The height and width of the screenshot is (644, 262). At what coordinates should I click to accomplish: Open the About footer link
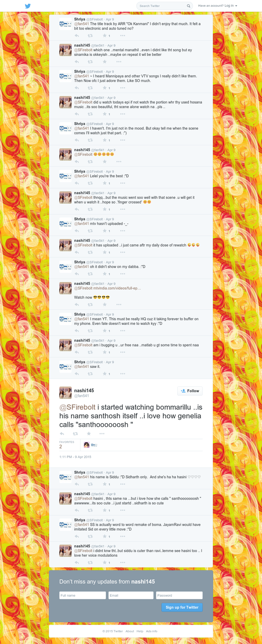click(x=130, y=631)
